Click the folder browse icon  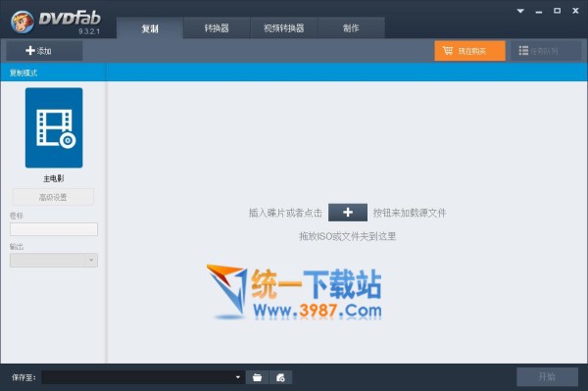coord(257,377)
